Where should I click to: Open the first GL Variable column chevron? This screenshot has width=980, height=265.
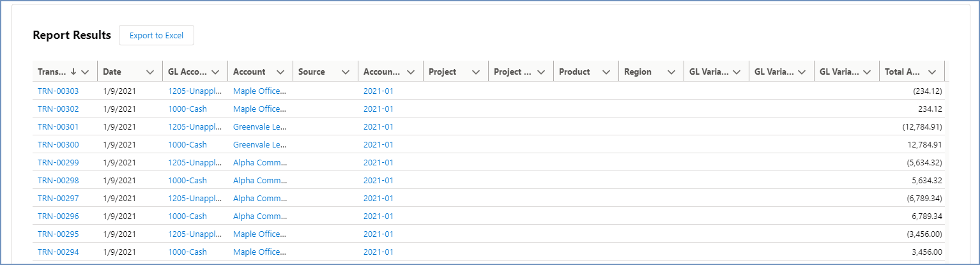click(x=737, y=72)
